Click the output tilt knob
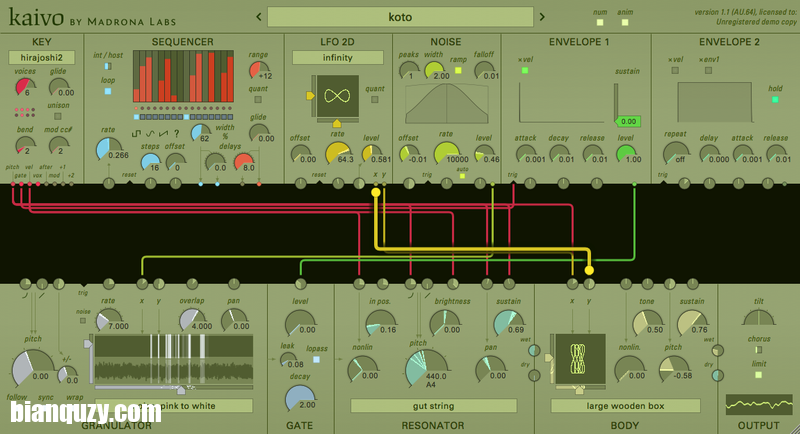 coord(759,318)
